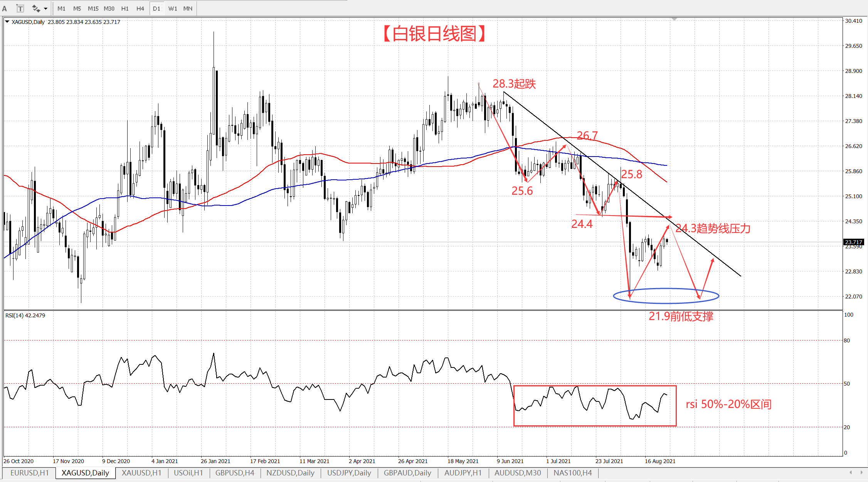The width and height of the screenshot is (868, 482).
Task: Click the RSI scale value 80
Action: click(847, 340)
